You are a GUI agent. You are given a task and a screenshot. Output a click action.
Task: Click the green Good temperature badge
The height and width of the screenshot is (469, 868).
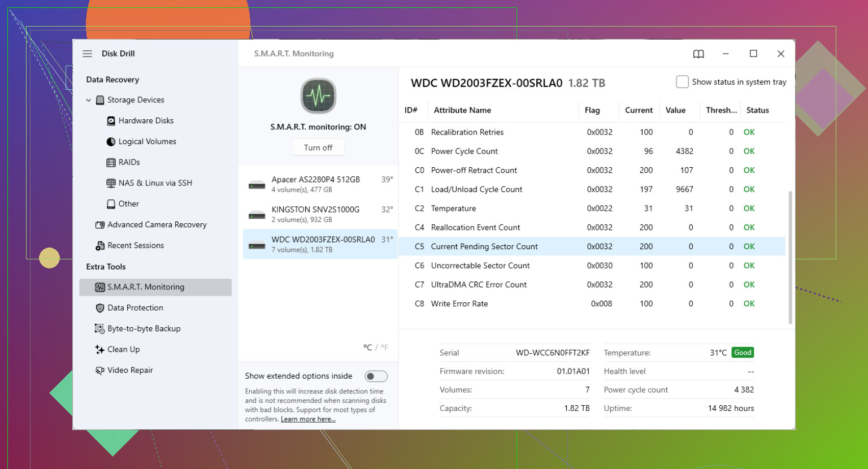[x=743, y=353]
